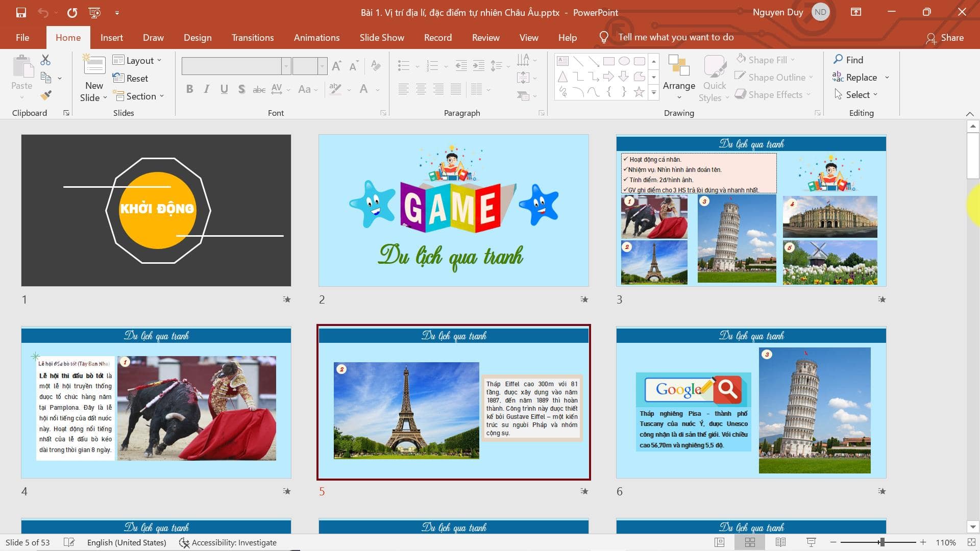The image size is (980, 551).
Task: Open the File tab
Action: [22, 37]
